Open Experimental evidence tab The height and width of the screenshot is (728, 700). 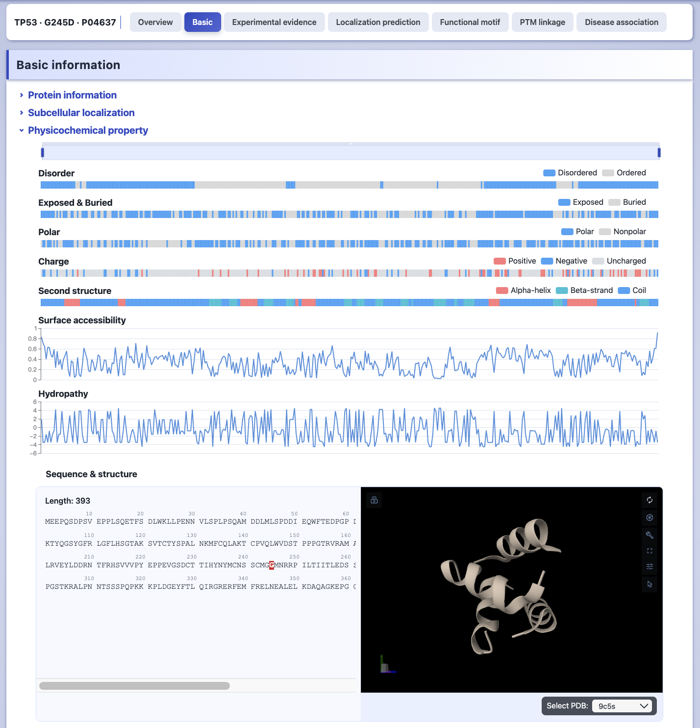coord(274,22)
